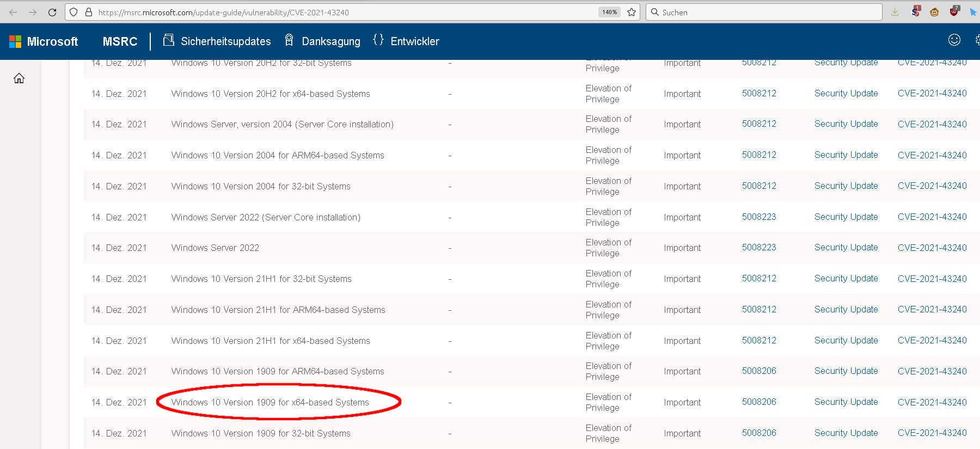The height and width of the screenshot is (449, 980).
Task: Click the Danksagung ribbon badge icon
Action: (x=289, y=40)
